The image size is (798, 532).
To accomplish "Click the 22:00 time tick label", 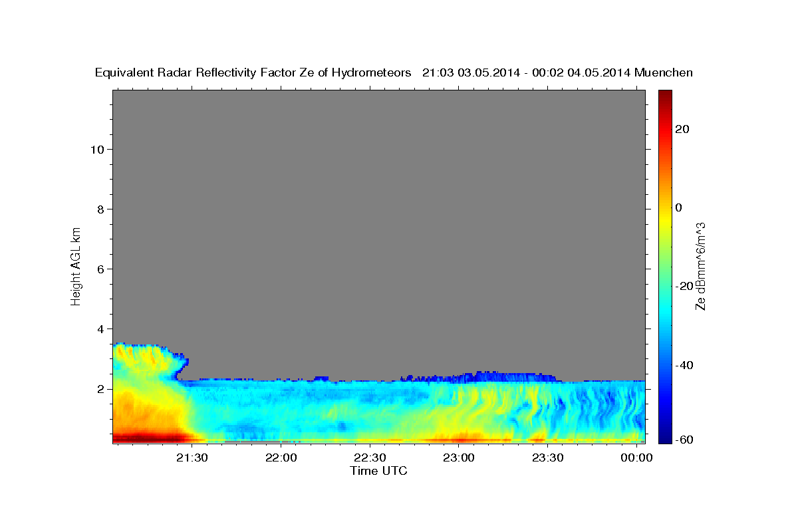I will pyautogui.click(x=281, y=458).
